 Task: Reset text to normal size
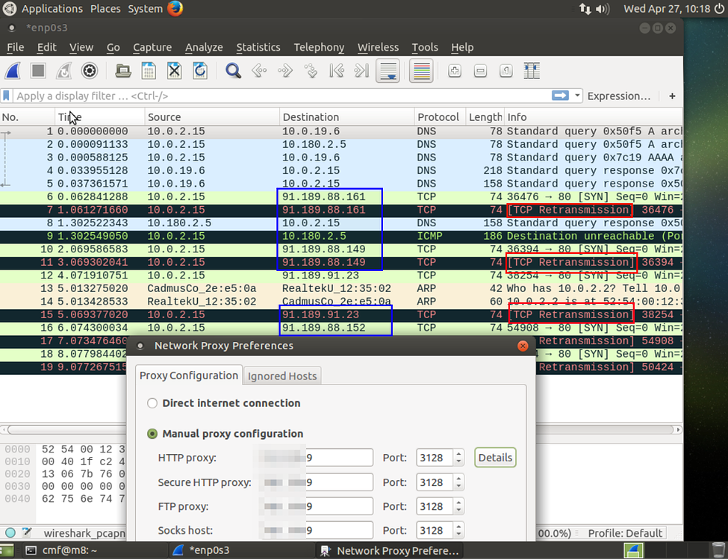[505, 71]
